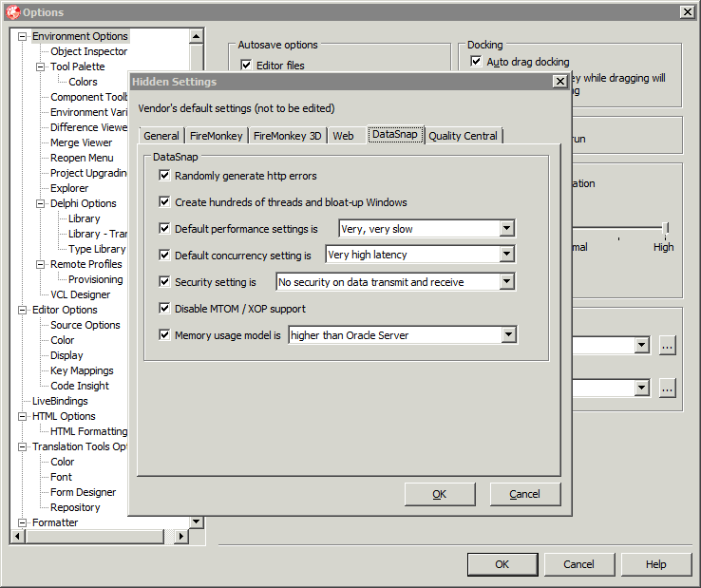
Task: Click the upper ellipsis browse button
Action: click(x=667, y=346)
